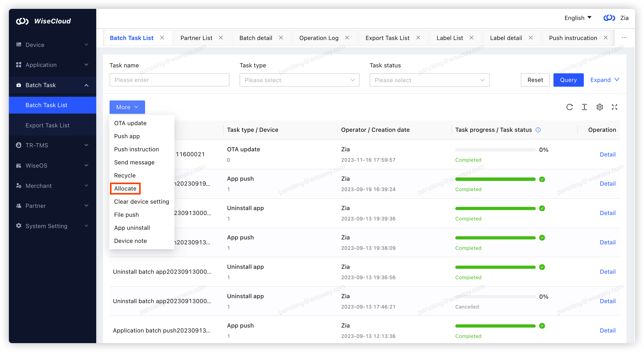644x352 pixels.
Task: Open the Task type dropdown
Action: click(x=299, y=80)
